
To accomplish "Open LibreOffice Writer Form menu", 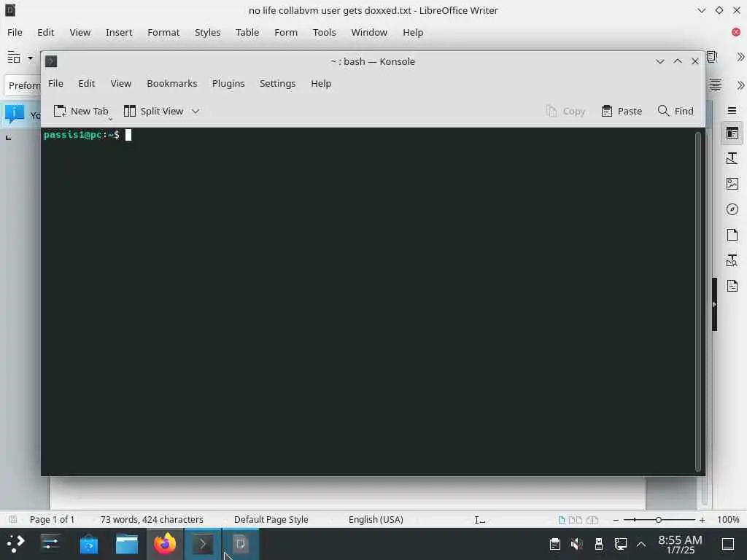I will 286,32.
